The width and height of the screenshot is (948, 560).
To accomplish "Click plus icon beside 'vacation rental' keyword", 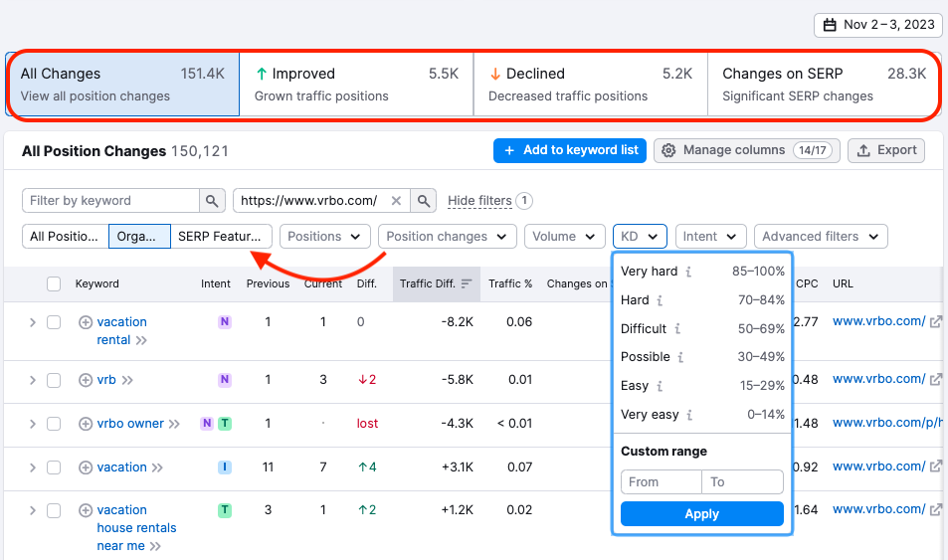I will pyautogui.click(x=86, y=322).
